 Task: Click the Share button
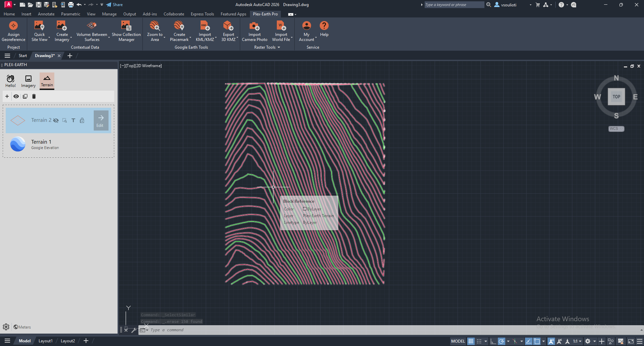point(114,5)
